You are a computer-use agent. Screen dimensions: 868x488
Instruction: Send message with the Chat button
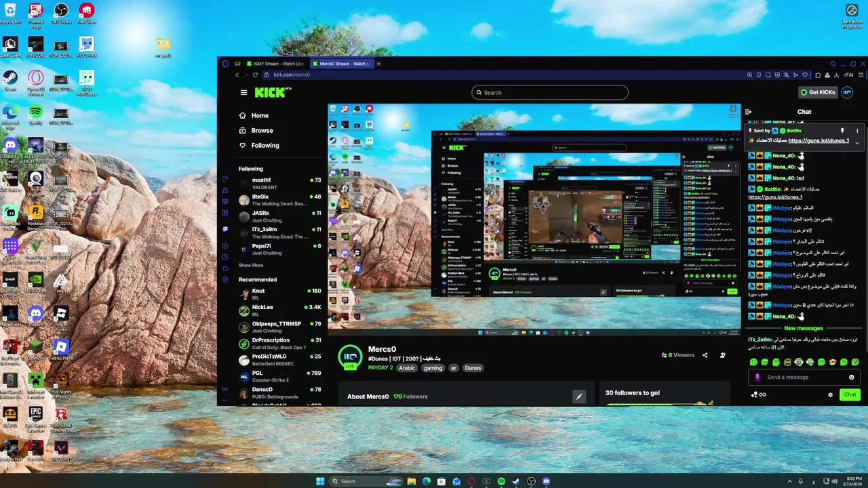850,394
